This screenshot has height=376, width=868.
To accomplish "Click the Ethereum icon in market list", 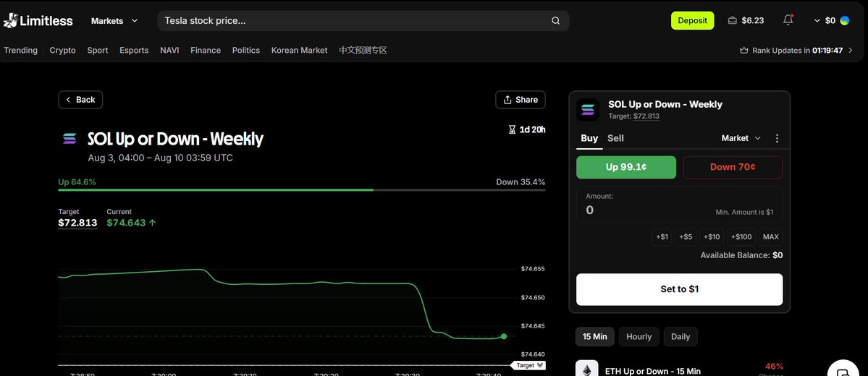I will tap(587, 369).
